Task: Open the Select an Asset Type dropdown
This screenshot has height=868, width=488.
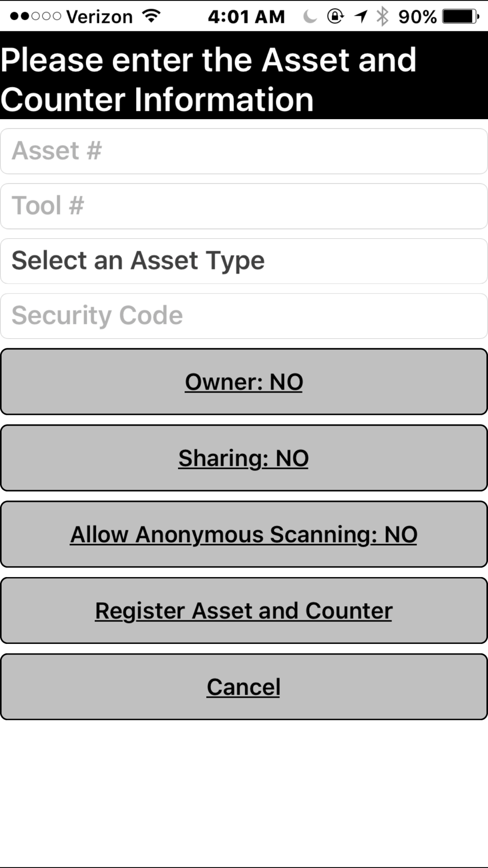Action: [x=244, y=261]
